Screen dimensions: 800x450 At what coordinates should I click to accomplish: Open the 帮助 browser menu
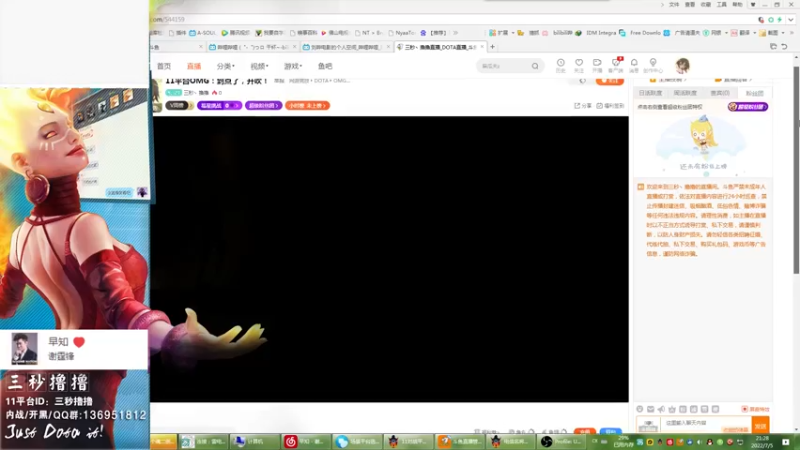737,5
